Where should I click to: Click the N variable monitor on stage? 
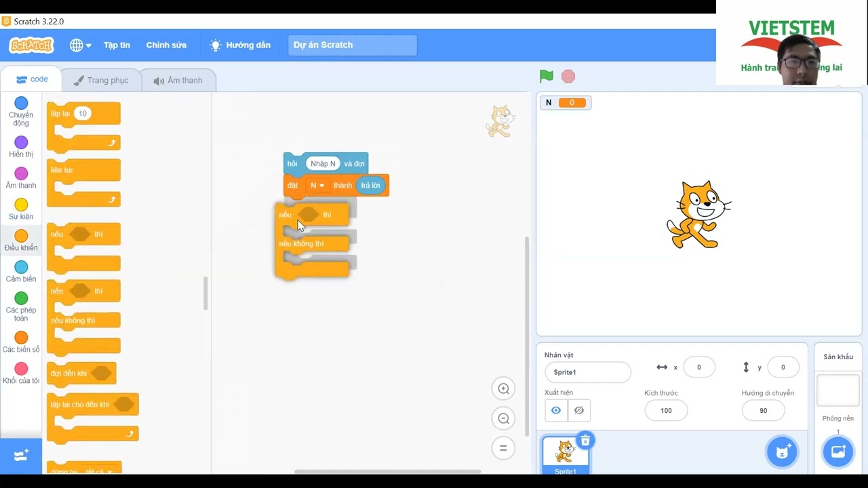click(566, 102)
